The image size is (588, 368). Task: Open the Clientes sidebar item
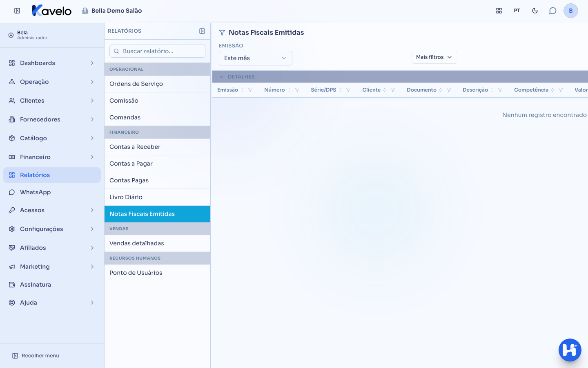point(52,101)
